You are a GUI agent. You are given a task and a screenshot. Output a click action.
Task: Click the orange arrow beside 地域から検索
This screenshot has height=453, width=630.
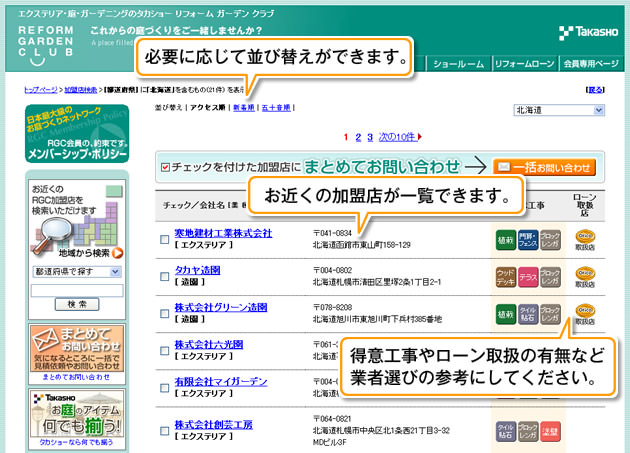click(118, 253)
